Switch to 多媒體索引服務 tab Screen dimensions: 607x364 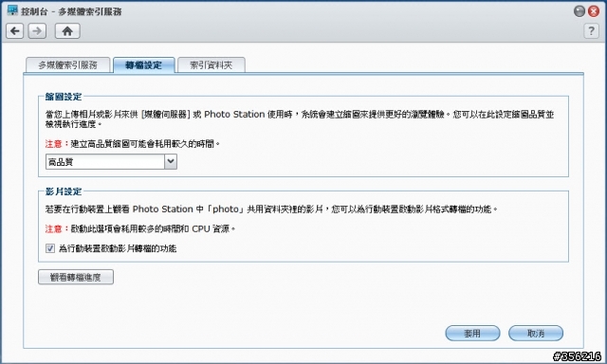coord(67,65)
